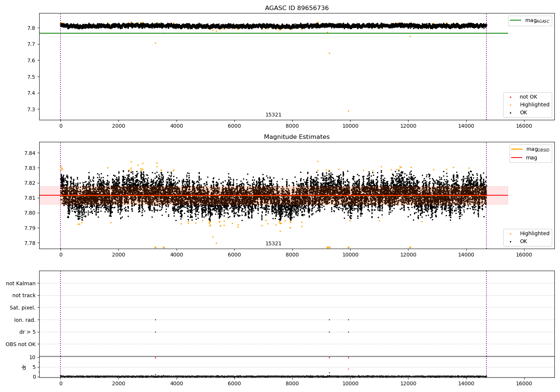Image resolution: width=560 pixels, height=392 pixels.
Task: Click the horizontal red mag line in middle plot
Action: [x=274, y=195]
